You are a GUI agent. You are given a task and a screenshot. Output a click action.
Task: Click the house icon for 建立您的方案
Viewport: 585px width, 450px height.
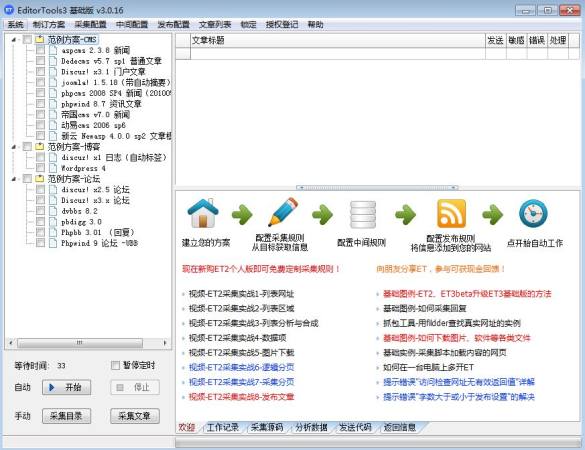203,213
